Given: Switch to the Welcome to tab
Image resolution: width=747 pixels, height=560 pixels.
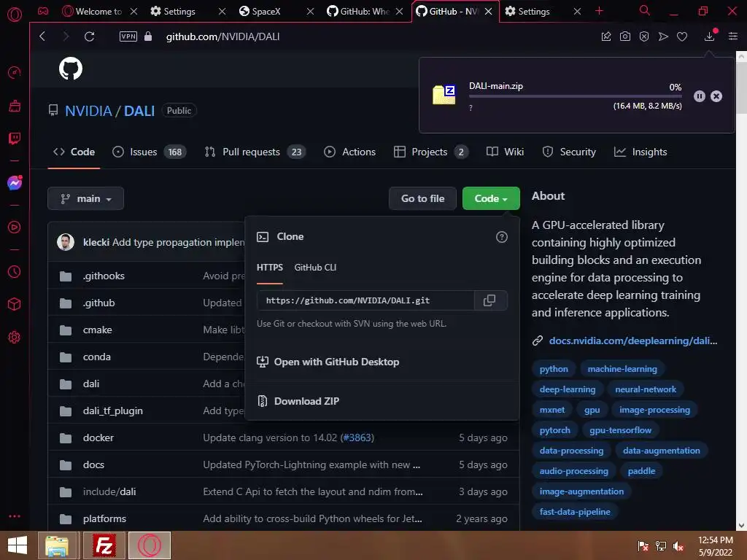Looking at the screenshot, I should click(93, 12).
